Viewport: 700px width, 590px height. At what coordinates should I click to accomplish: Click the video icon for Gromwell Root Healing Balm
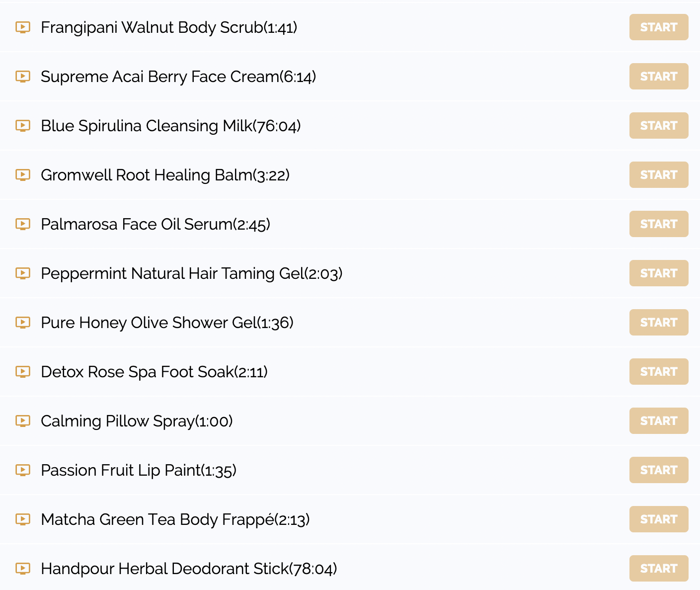tap(23, 175)
